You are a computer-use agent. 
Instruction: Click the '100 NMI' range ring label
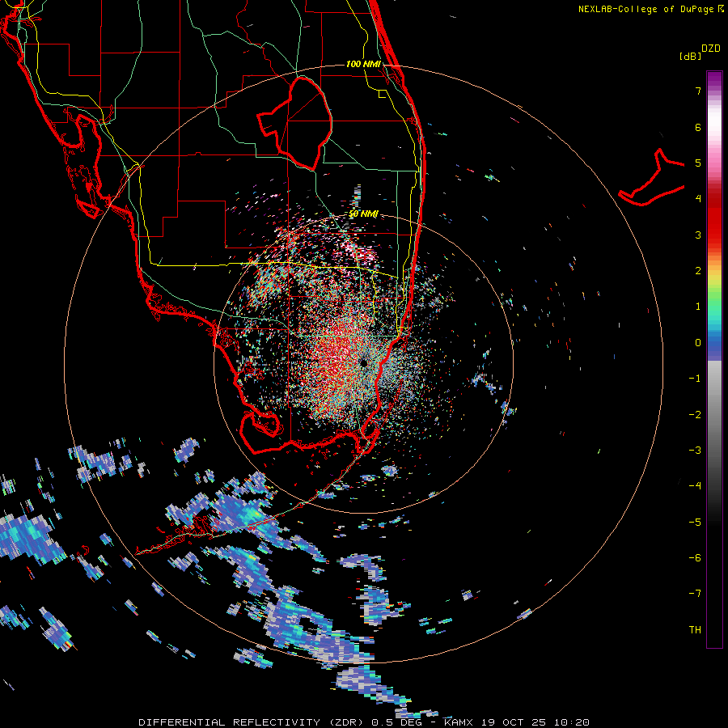tap(363, 64)
